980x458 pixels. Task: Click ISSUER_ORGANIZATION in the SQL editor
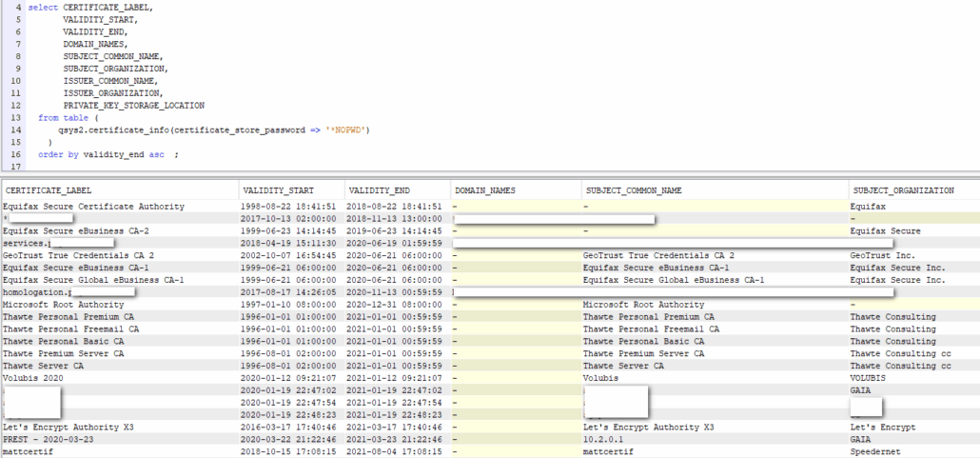[113, 93]
